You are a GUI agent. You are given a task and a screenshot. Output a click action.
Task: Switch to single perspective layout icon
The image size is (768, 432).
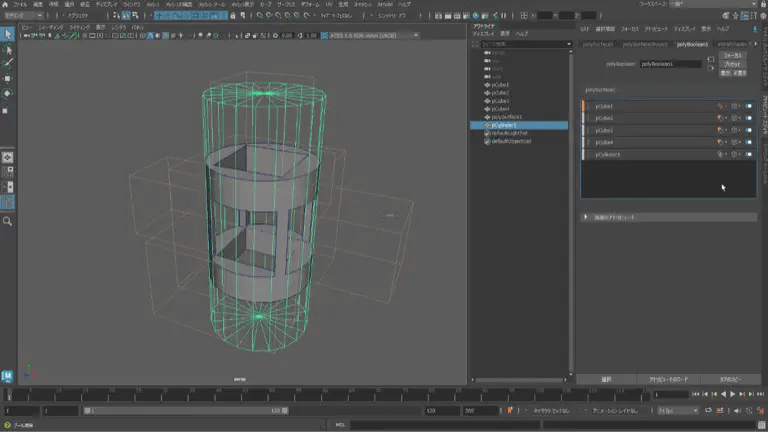click(x=7, y=158)
